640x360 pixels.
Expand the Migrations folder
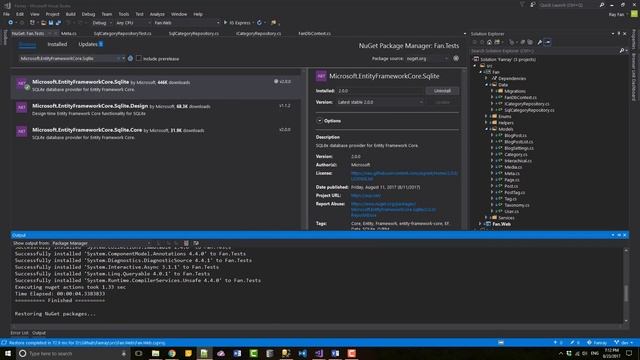pos(492,91)
